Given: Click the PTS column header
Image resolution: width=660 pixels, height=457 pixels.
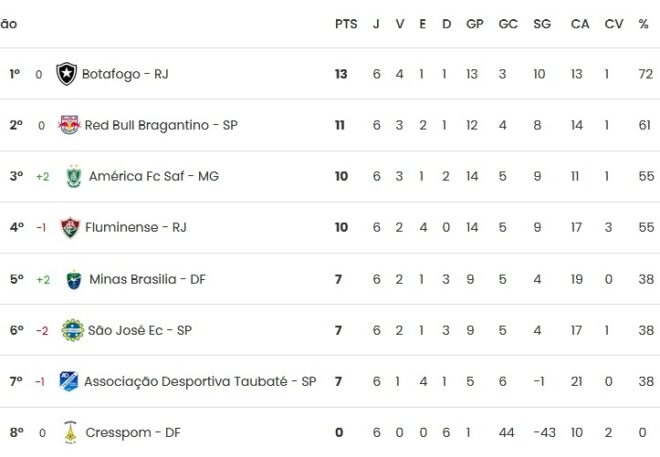Looking at the screenshot, I should (x=346, y=23).
